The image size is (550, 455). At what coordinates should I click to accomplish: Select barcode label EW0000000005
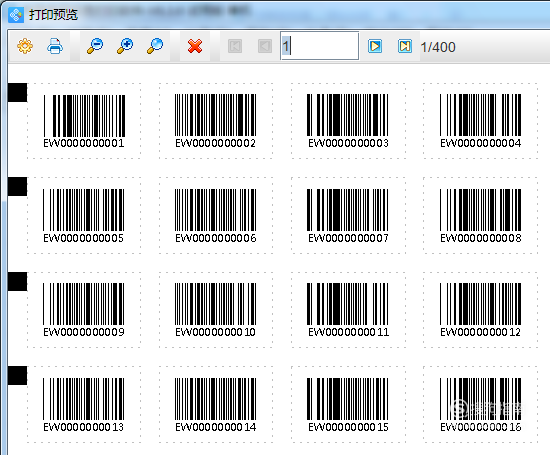click(x=84, y=215)
